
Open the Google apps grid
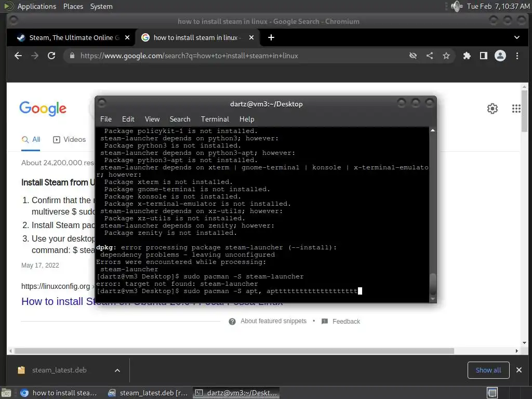(x=516, y=109)
